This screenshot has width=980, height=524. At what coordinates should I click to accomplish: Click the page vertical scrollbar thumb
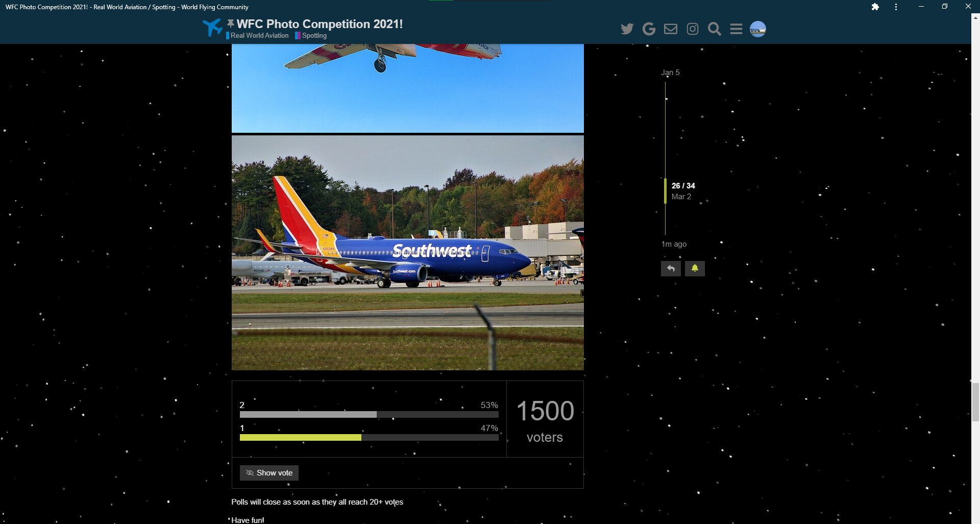[975, 402]
